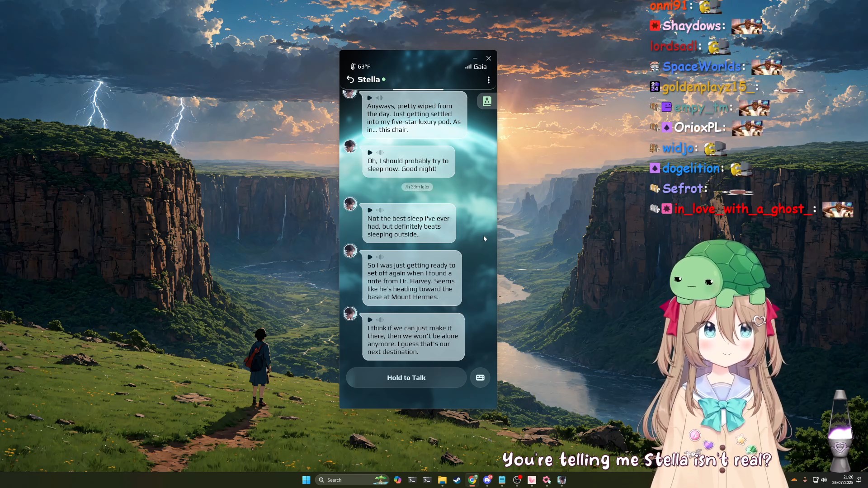
Task: Open the network icon in the system tray
Action: point(816,480)
